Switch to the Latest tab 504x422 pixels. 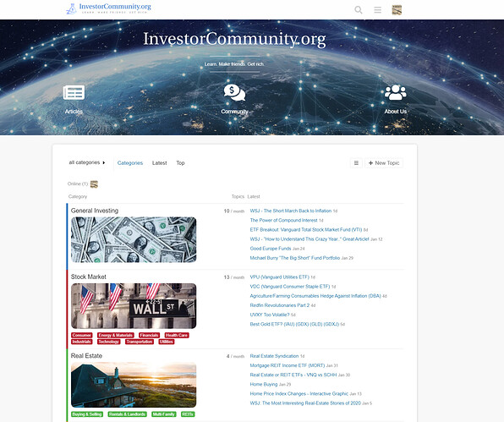tap(160, 163)
